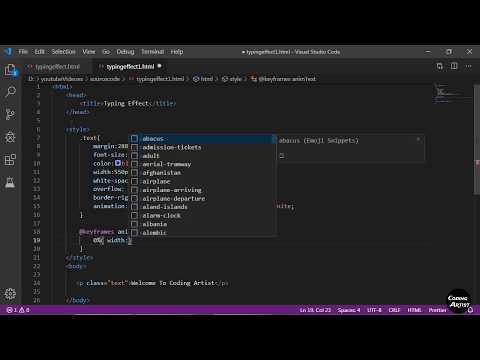480x360 pixels.
Task: Pick the airplane-departure suggestion
Action: pyautogui.click(x=202, y=199)
